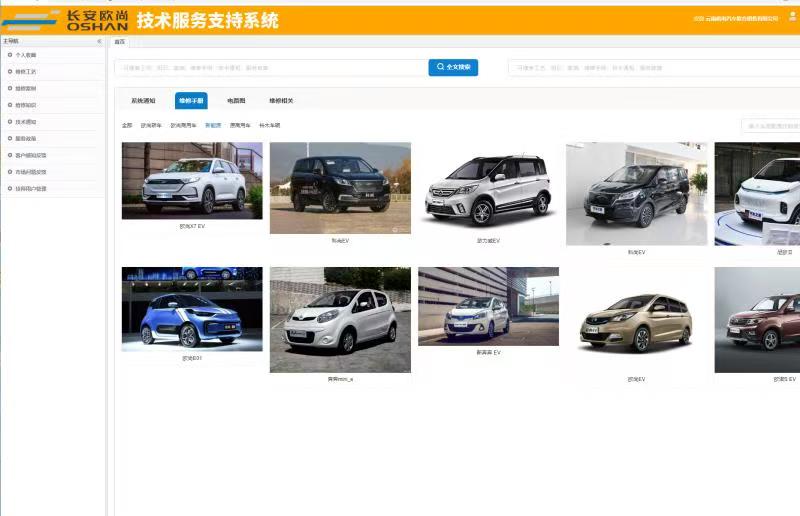This screenshot has height=516, width=800.
Task: Select the 维修相关 tab
Action: [281, 101]
